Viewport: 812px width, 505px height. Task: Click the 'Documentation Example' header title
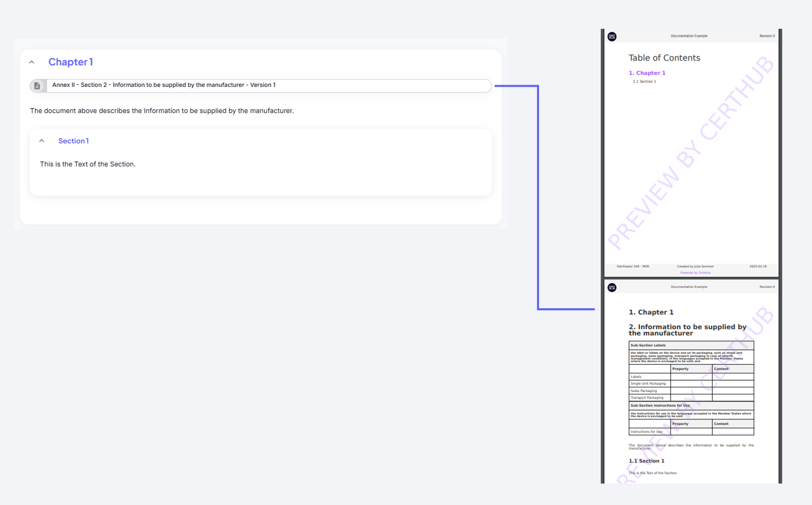(x=689, y=36)
